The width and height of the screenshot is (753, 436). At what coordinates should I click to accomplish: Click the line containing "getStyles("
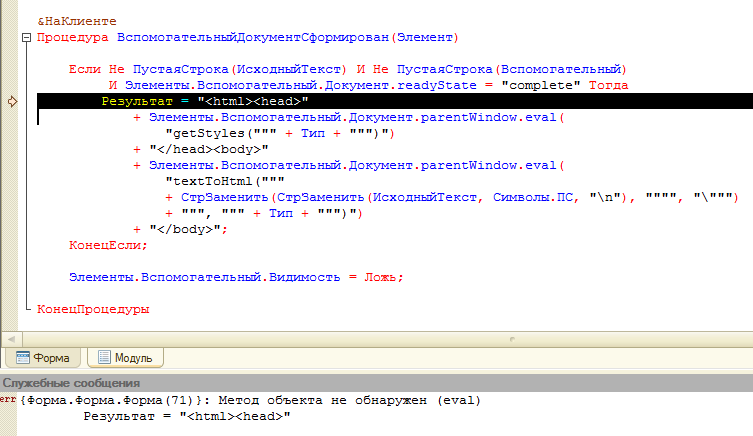click(279, 133)
